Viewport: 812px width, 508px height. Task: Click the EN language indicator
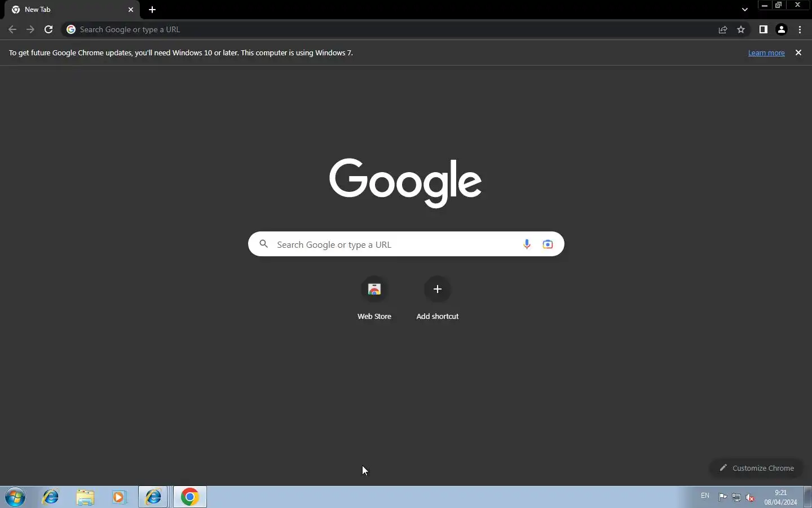pyautogui.click(x=705, y=496)
